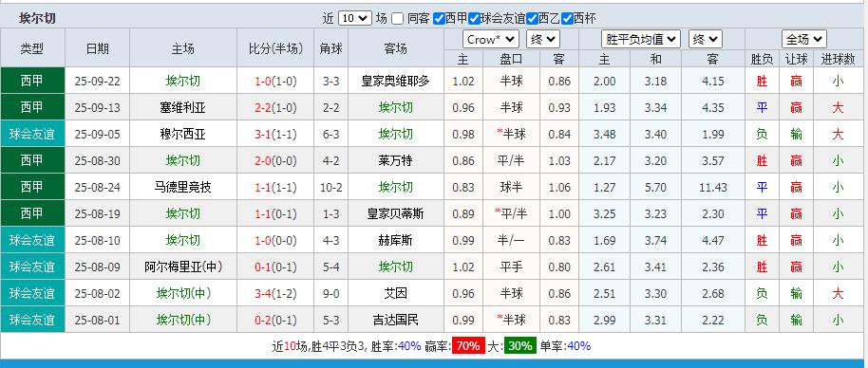868x368 pixels.
Task: Open 皇家贝蒂斯 team link
Action: (x=395, y=213)
